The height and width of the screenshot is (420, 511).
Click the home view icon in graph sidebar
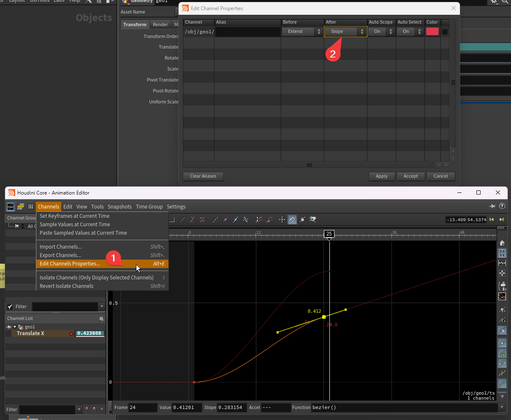tap(502, 243)
